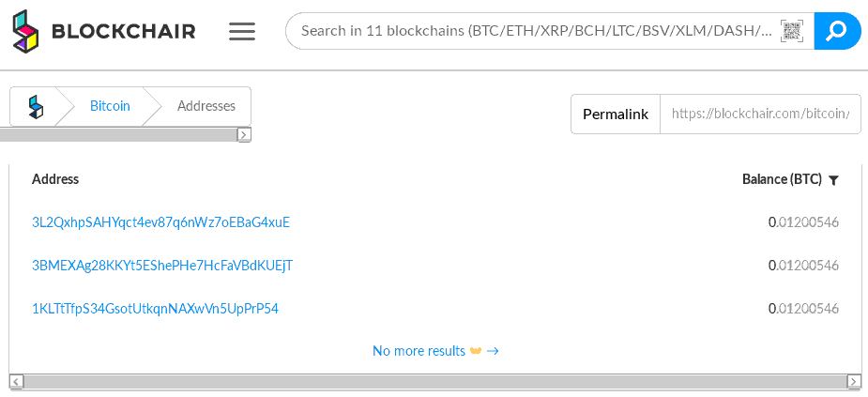The height and width of the screenshot is (397, 868).
Task: Click the Permalink label button
Action: click(616, 115)
